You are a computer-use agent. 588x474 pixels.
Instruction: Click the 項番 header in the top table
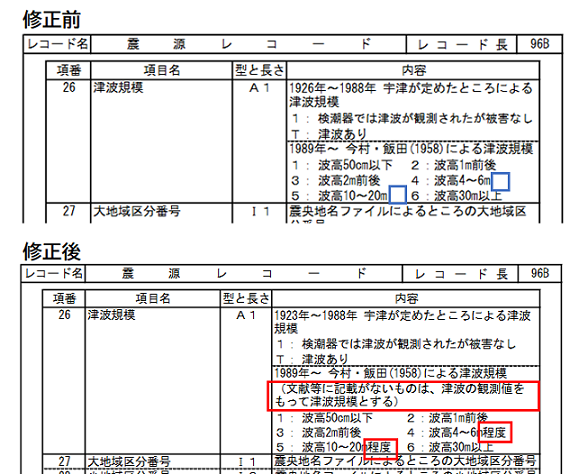pos(69,70)
